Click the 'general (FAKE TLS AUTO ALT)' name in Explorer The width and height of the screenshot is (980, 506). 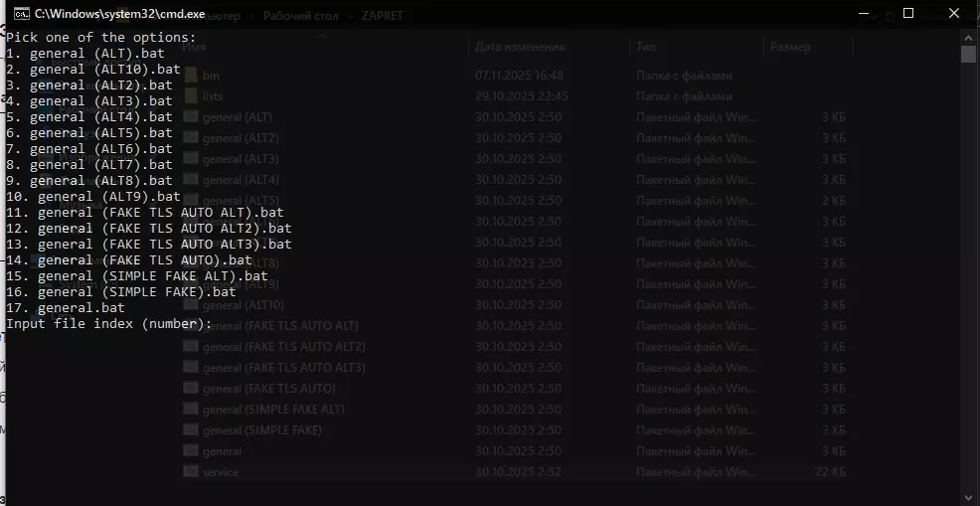280,326
